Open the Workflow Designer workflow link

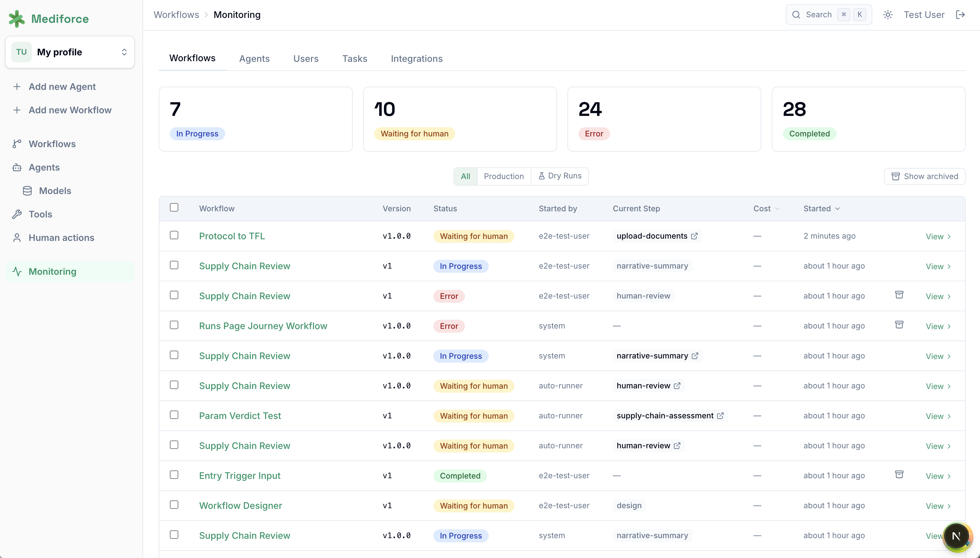click(240, 506)
